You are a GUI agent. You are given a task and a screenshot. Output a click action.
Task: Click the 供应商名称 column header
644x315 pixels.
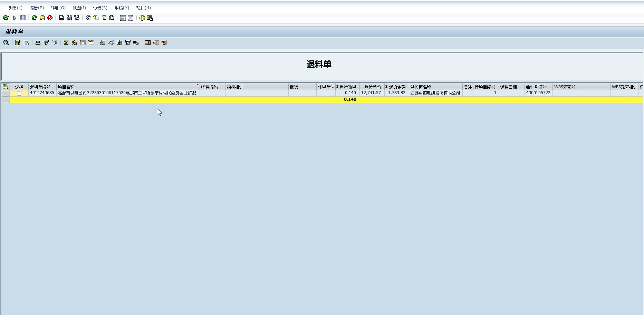(x=435, y=87)
